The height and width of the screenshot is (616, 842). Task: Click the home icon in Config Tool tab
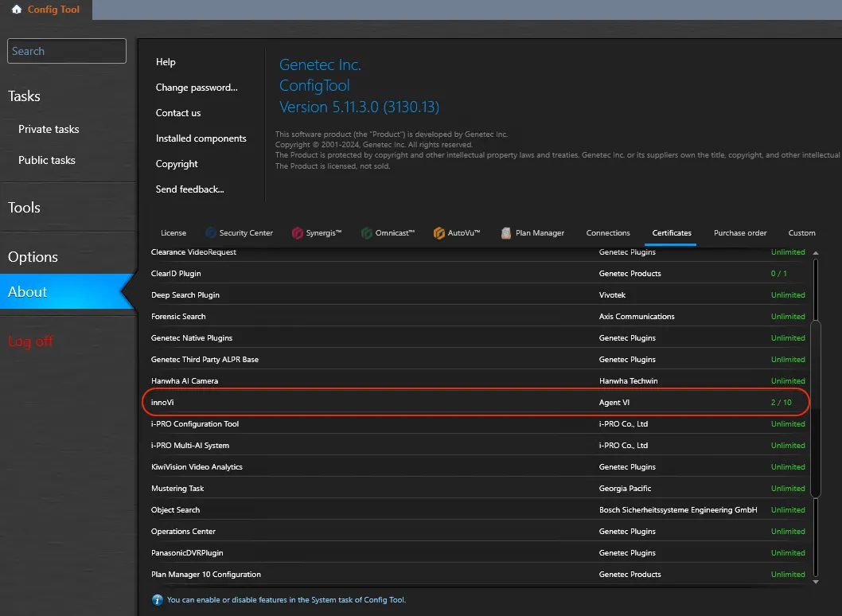pyautogui.click(x=17, y=9)
